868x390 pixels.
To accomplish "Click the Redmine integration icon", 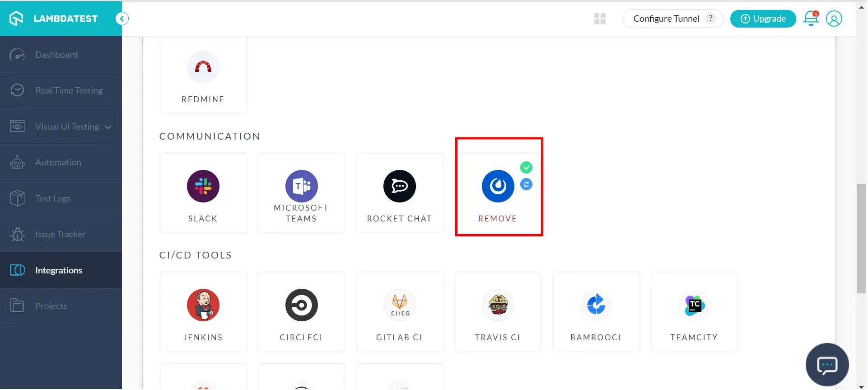I will [x=203, y=67].
